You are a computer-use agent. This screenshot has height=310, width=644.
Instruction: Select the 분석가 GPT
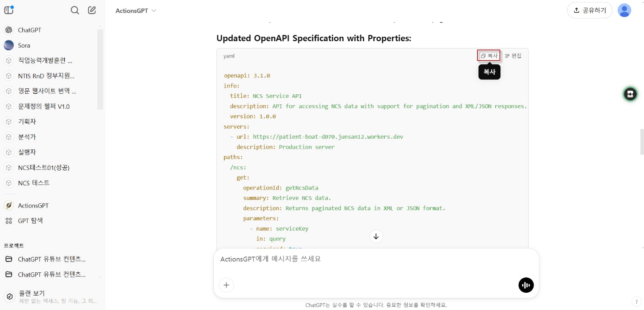27,137
